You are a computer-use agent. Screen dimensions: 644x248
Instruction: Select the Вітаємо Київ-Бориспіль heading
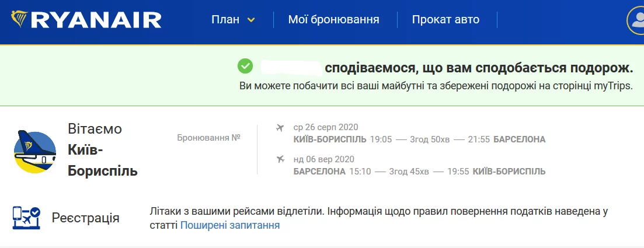(103, 150)
